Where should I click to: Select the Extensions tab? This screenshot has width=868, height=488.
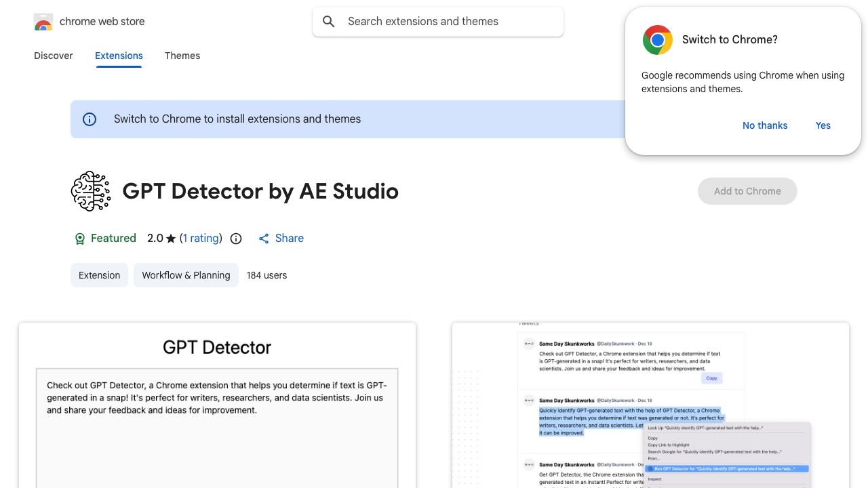click(119, 56)
